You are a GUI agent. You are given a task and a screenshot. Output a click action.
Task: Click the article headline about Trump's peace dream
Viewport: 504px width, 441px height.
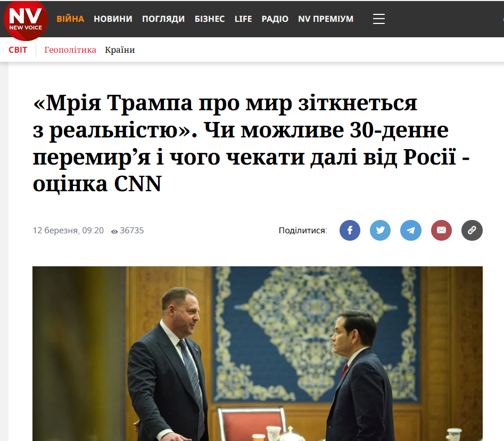(251, 143)
